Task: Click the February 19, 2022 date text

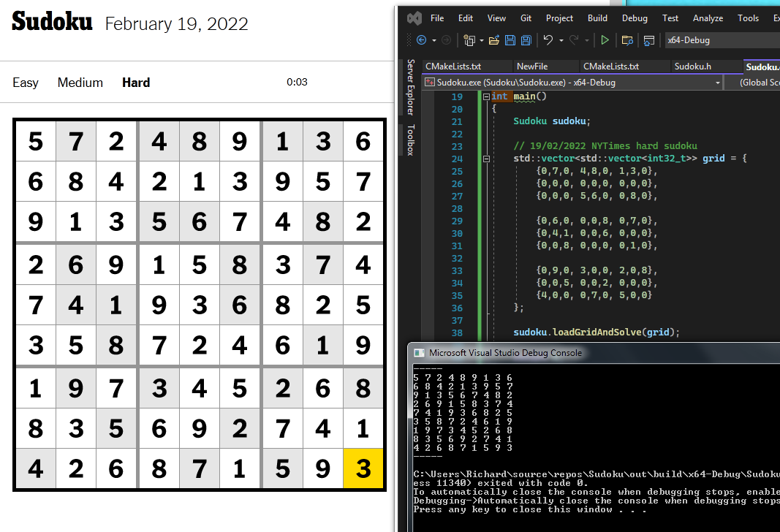Action: click(x=177, y=24)
